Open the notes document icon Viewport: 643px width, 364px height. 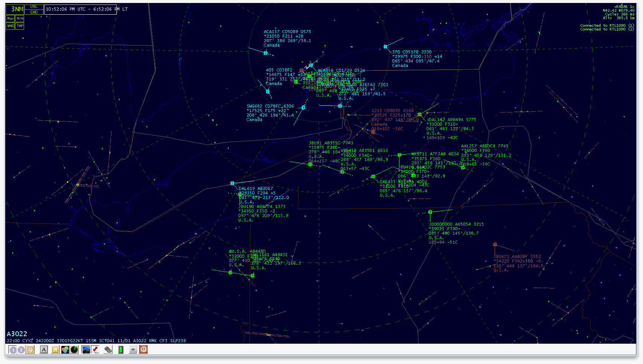tap(30, 350)
